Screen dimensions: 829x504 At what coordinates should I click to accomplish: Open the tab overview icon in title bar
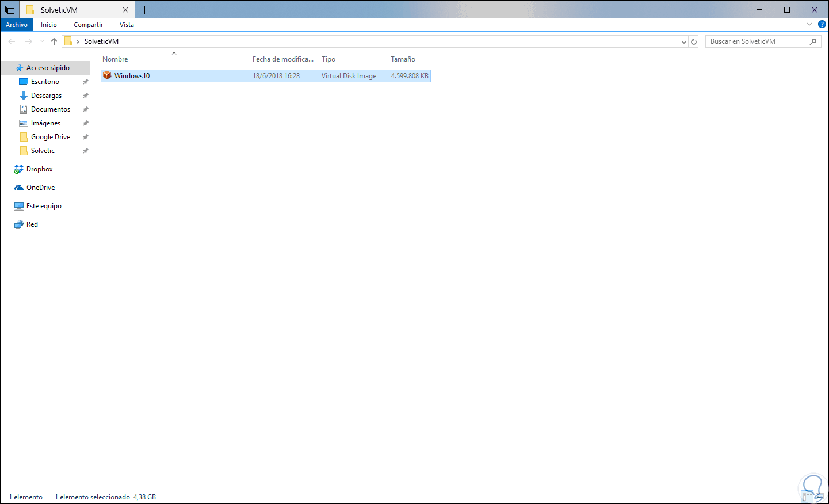pyautogui.click(x=10, y=10)
